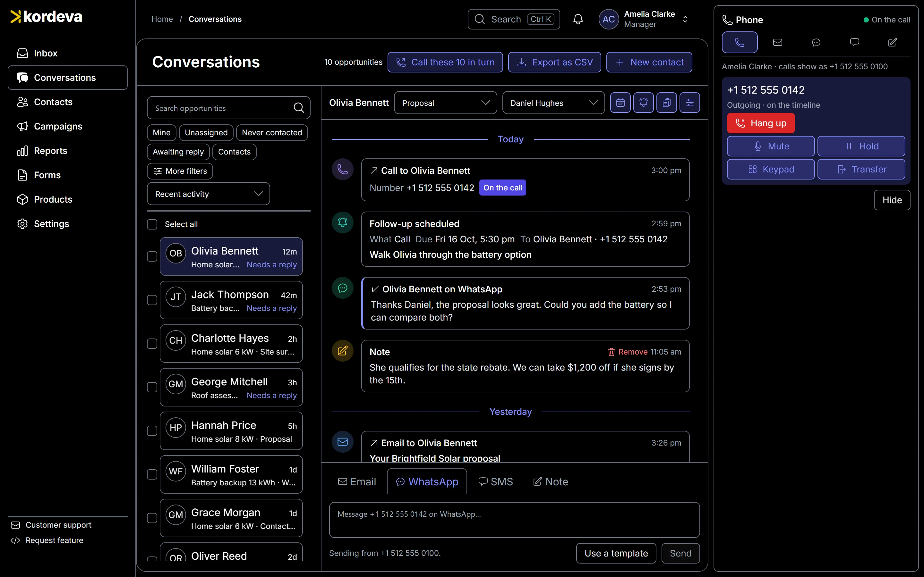Tick the checkbox next to Charlotte Hayes
Image resolution: width=924 pixels, height=577 pixels.
tap(152, 343)
